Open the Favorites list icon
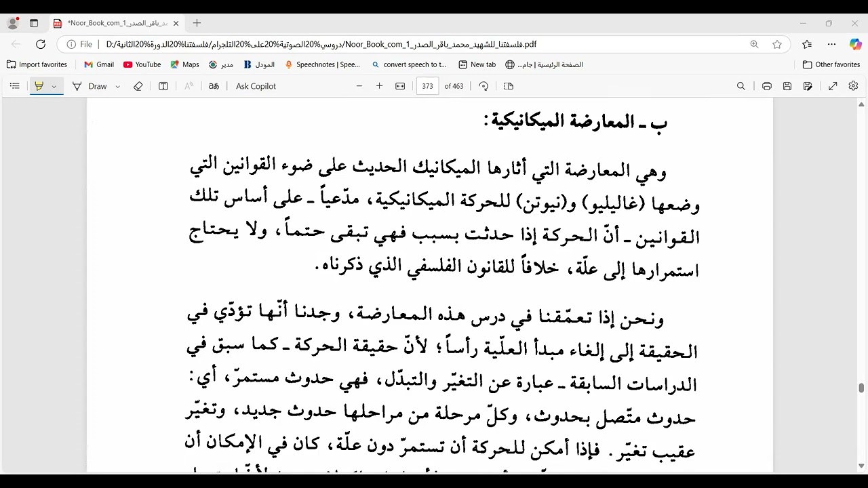 click(807, 44)
